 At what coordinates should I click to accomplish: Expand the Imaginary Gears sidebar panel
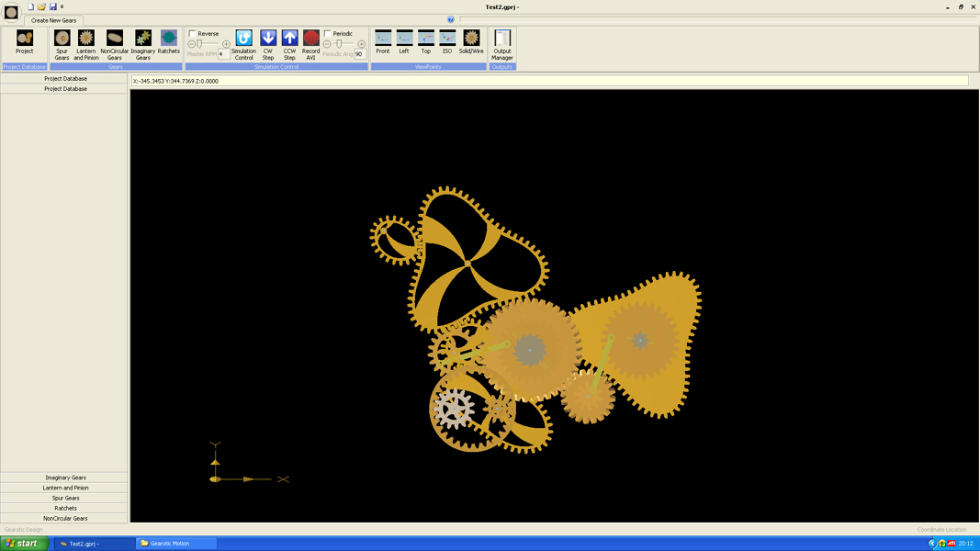[x=65, y=478]
